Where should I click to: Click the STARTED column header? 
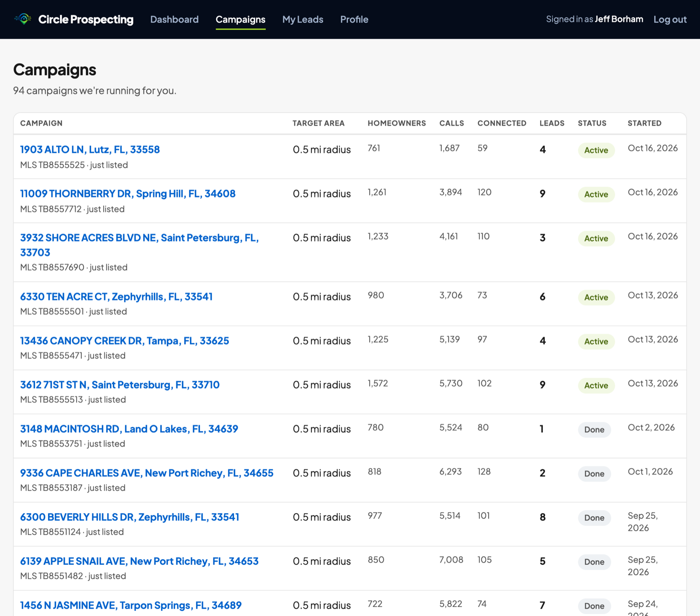point(644,123)
